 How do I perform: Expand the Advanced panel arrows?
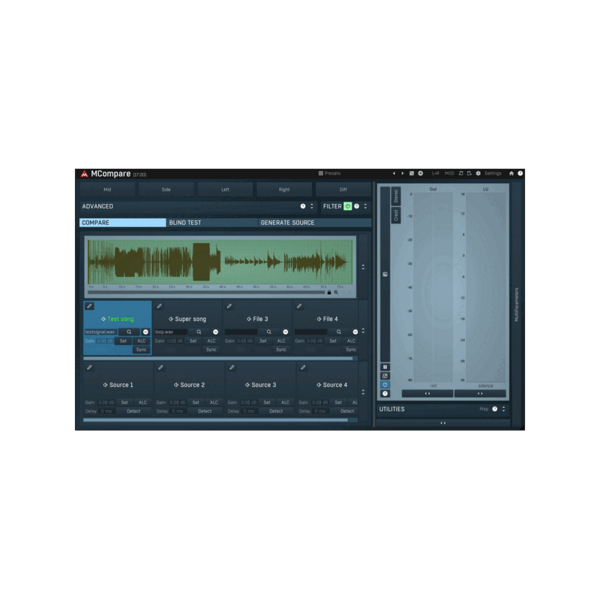311,206
